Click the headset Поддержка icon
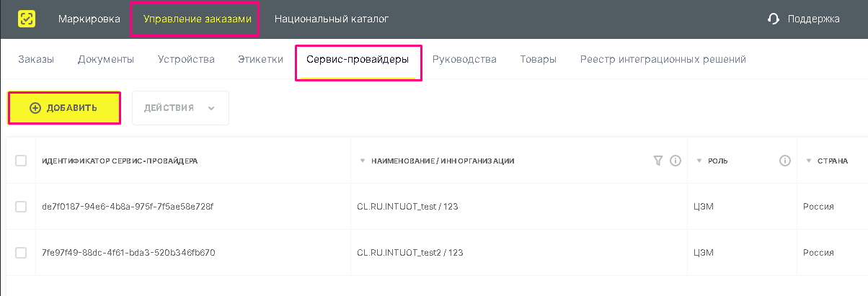 point(774,19)
